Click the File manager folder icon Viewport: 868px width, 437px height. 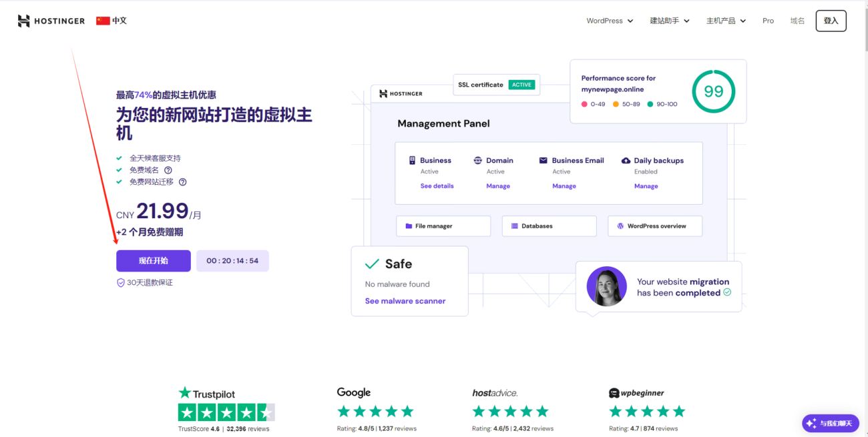click(x=409, y=226)
